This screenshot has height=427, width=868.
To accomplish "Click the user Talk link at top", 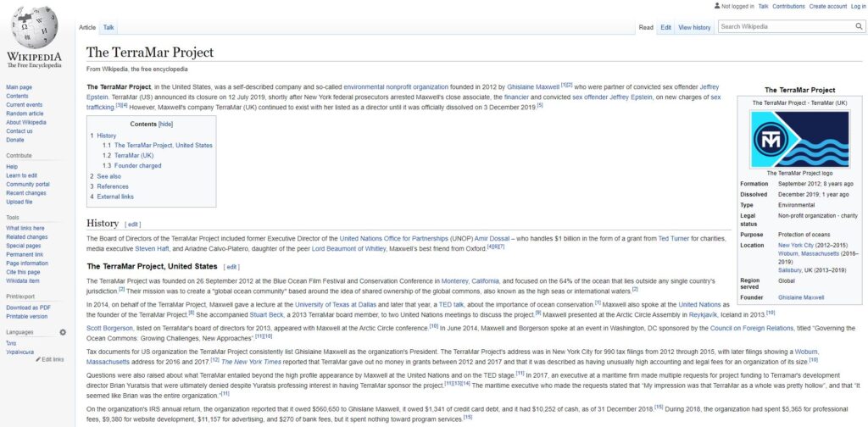I will [763, 7].
